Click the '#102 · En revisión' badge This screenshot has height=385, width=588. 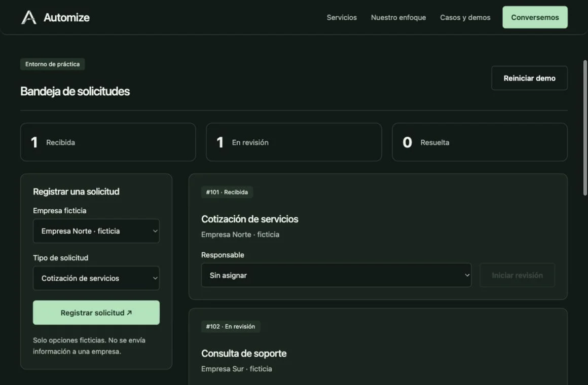point(231,327)
